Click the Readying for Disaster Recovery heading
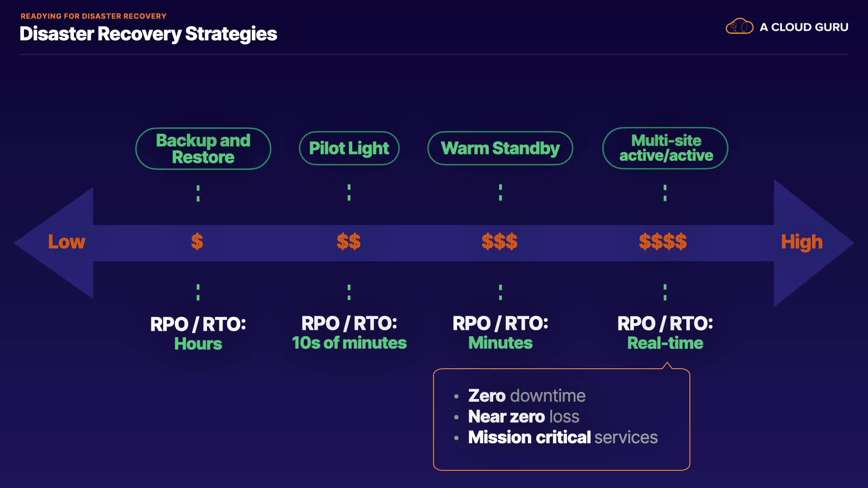The width and height of the screenshot is (868, 488). [x=94, y=16]
